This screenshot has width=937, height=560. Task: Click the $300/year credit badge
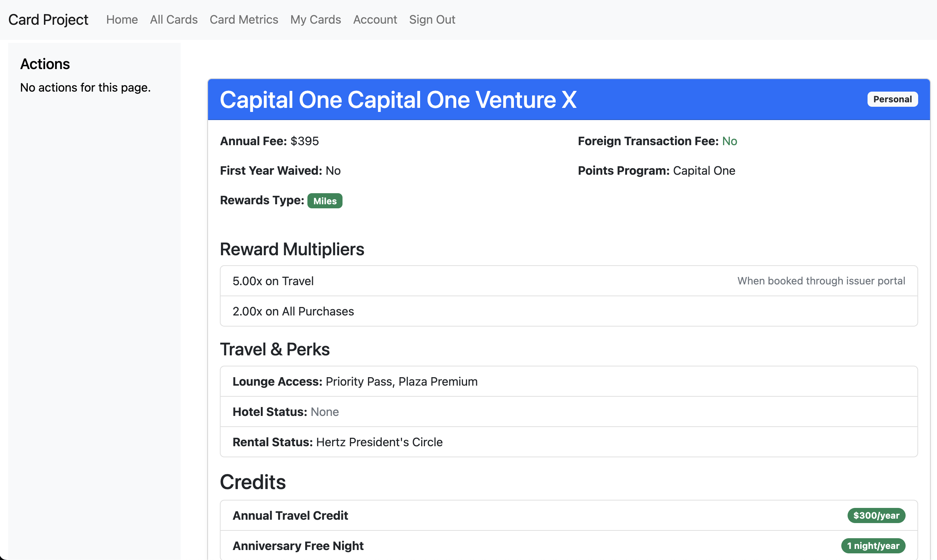coord(876,515)
